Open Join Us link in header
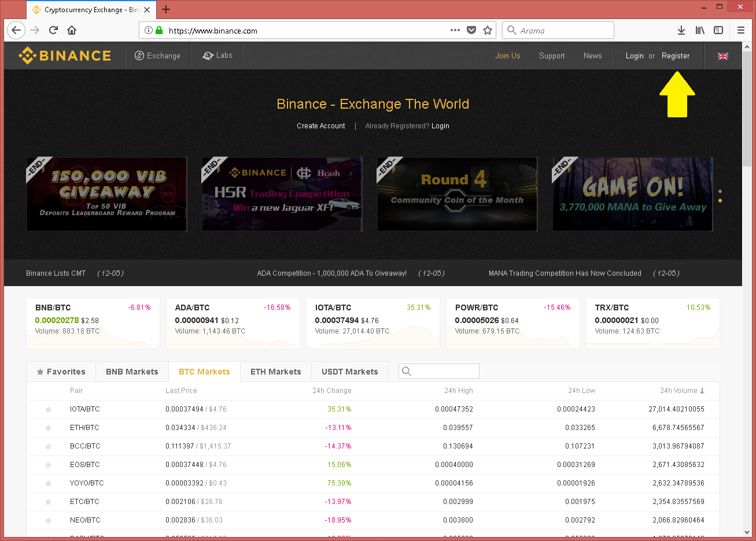Viewport: 756px width, 541px height. pyautogui.click(x=507, y=56)
